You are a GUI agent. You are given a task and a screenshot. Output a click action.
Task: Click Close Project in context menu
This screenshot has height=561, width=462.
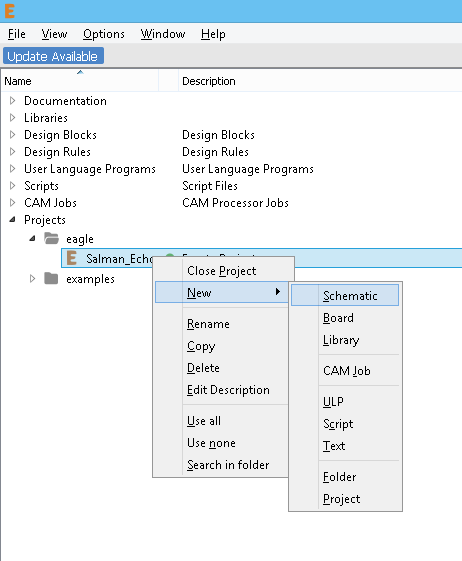coord(221,271)
